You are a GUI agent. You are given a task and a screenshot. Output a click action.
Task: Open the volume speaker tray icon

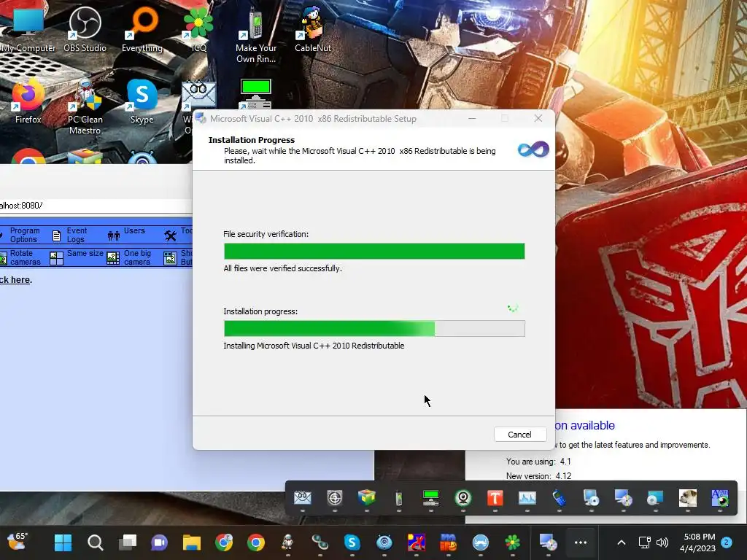coord(662,542)
